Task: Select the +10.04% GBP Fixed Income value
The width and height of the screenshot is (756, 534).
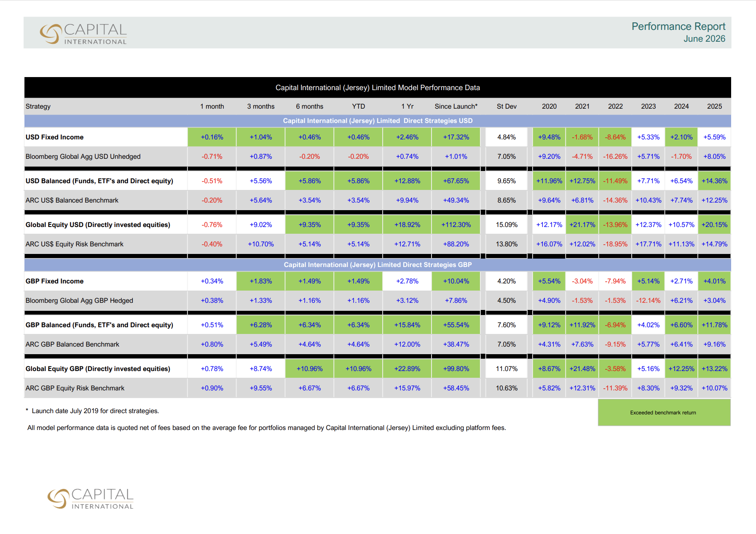Action: [456, 281]
